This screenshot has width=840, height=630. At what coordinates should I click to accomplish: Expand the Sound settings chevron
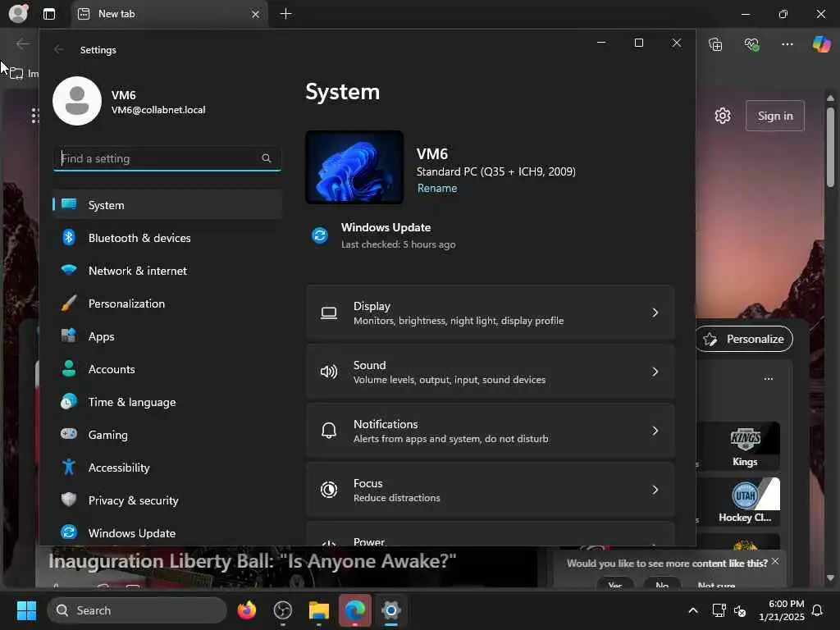click(655, 372)
